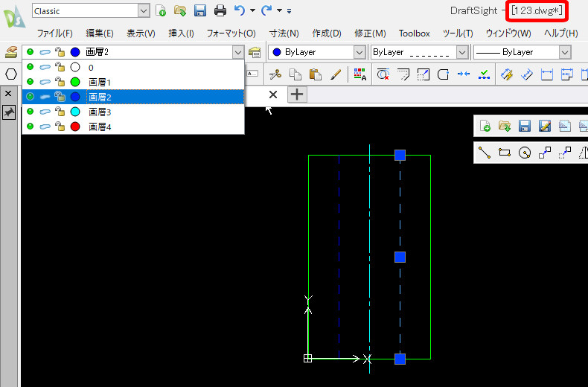Screen dimensions: 588x387
Task: Open the ファイル(F) menu
Action: pyautogui.click(x=55, y=33)
